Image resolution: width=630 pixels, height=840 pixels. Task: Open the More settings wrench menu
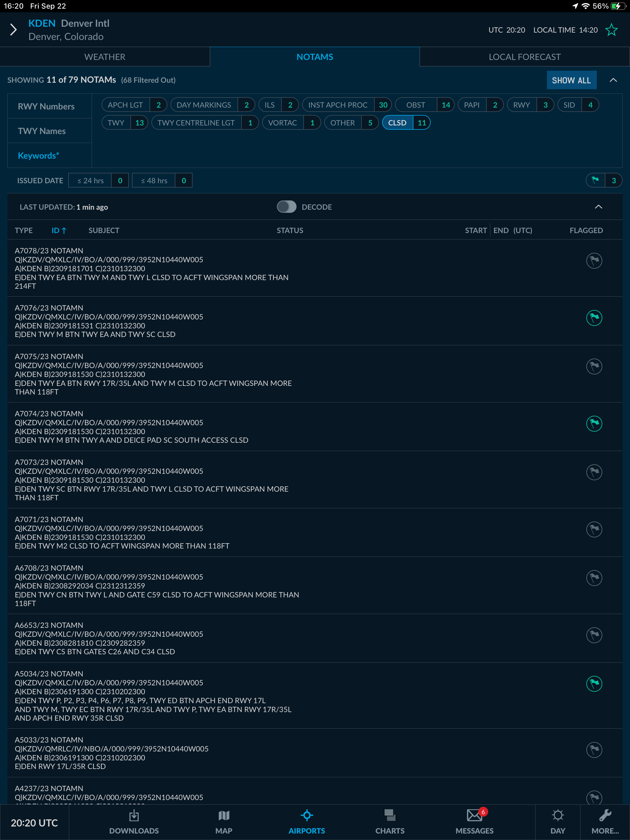[x=605, y=821]
